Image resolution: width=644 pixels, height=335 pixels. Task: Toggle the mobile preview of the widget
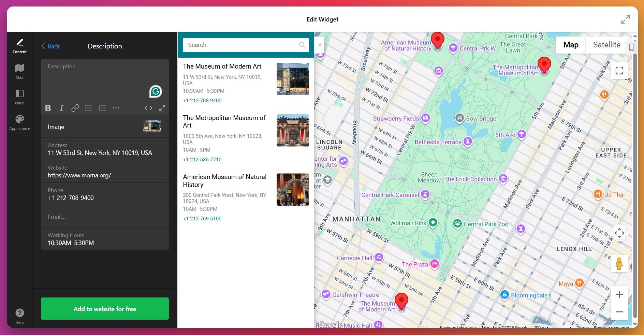[631, 47]
